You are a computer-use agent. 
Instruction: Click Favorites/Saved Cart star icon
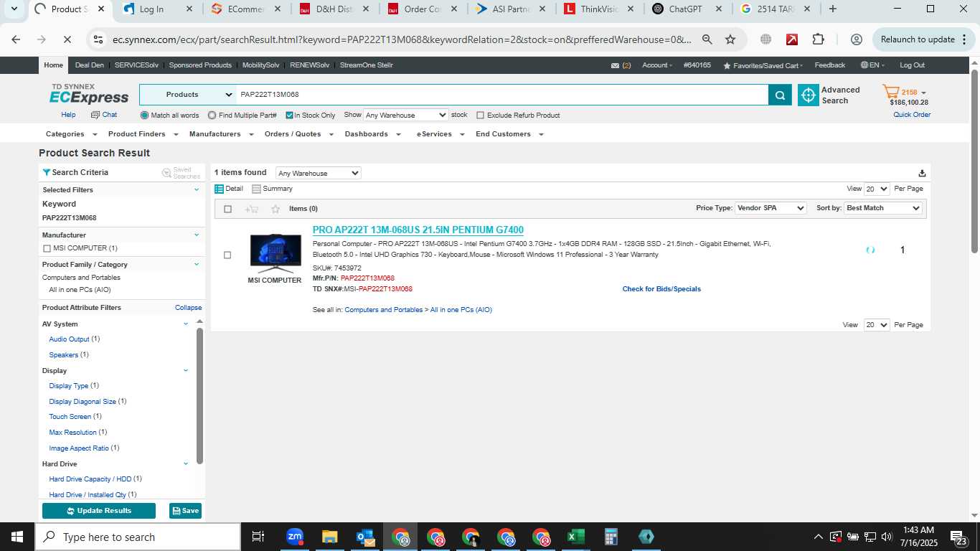(x=727, y=65)
